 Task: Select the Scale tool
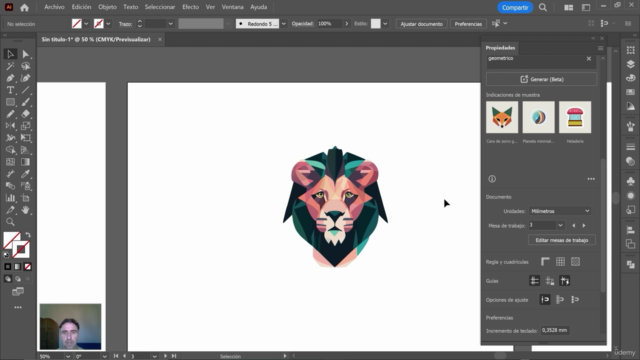(26, 126)
